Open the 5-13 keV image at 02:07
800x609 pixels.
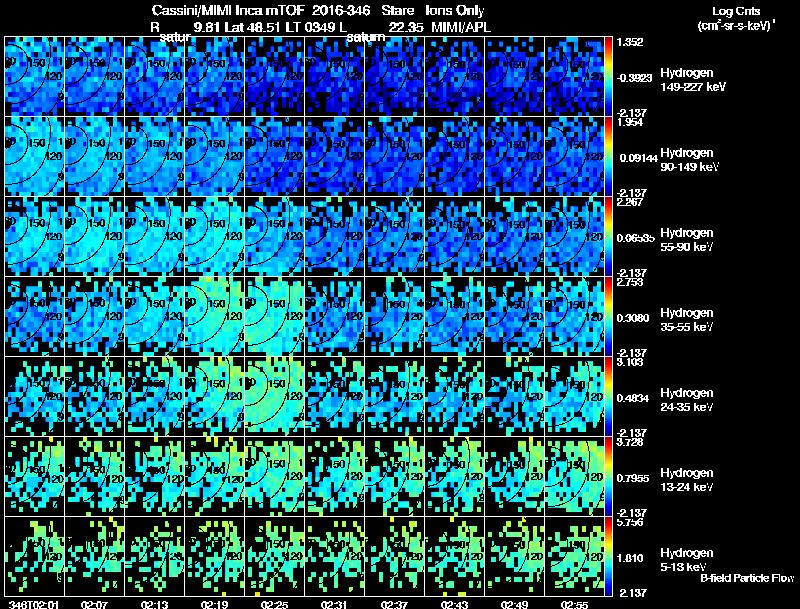click(94, 557)
